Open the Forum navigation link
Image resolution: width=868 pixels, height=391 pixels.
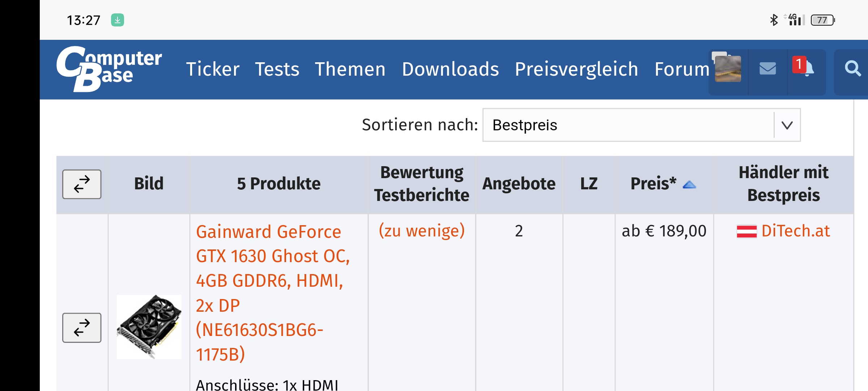[682, 69]
